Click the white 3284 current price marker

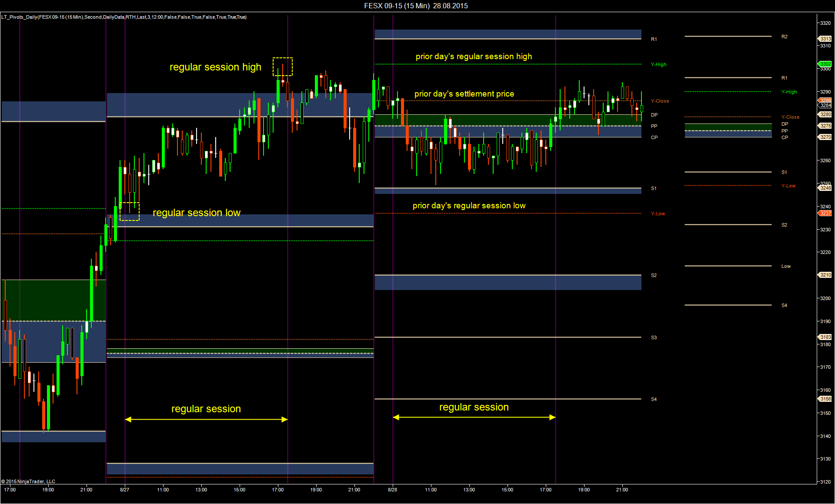click(825, 105)
